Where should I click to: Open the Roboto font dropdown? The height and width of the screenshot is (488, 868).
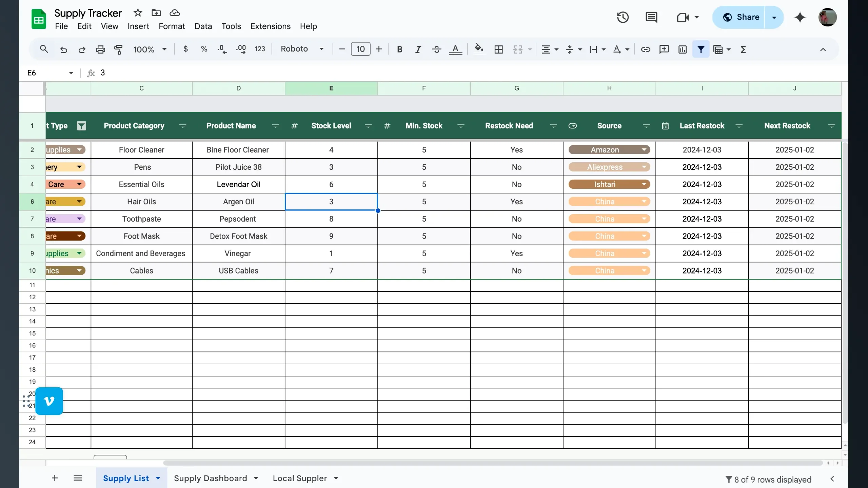tap(302, 49)
